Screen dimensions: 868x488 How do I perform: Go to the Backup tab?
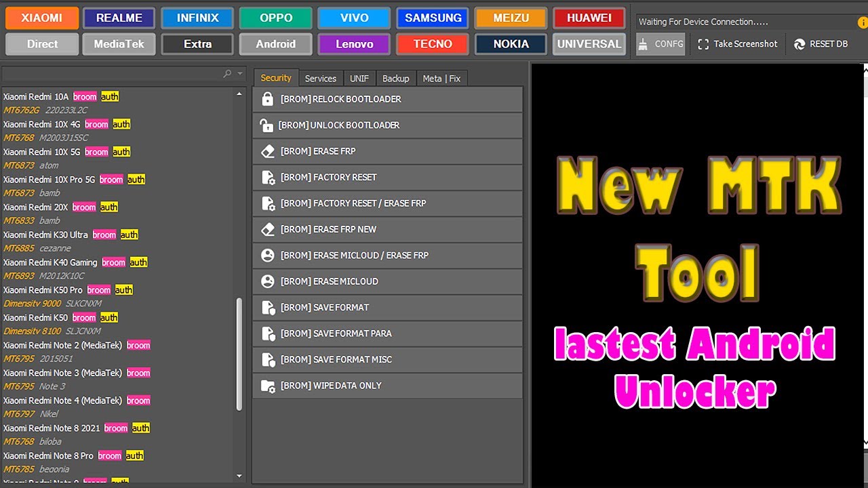396,79
